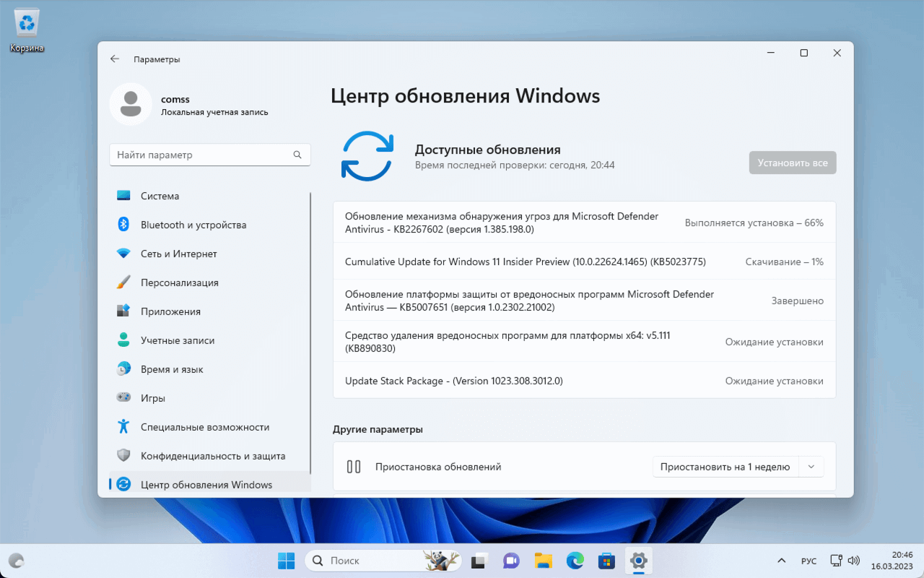Select the KB890830 malware removal tool update

pos(584,342)
